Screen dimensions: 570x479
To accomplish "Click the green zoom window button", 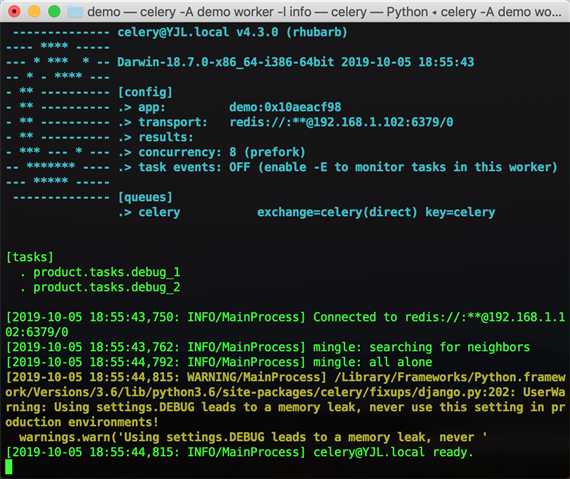I will (55, 11).
